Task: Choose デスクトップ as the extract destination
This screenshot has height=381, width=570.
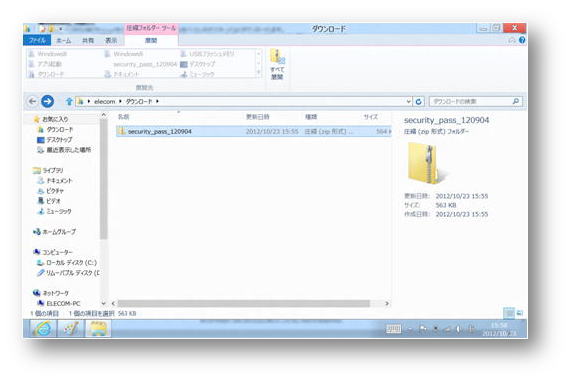Action: 198,64
